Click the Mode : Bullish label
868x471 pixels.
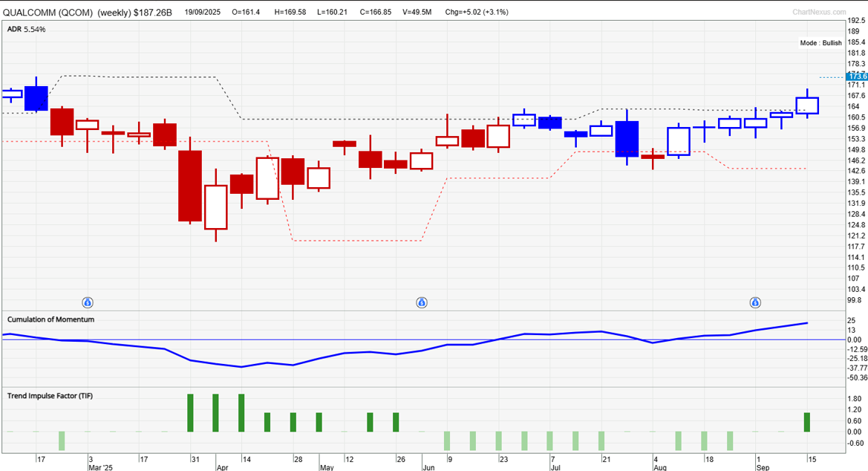click(820, 43)
